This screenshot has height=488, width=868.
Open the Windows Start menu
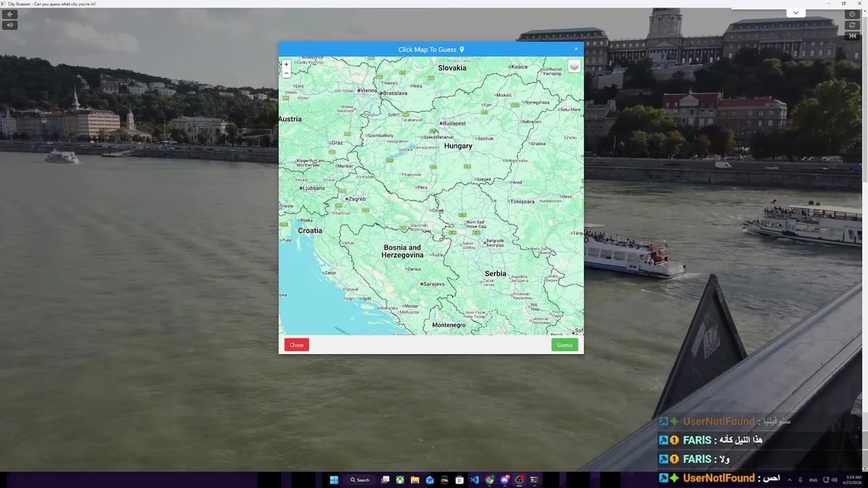pos(334,480)
